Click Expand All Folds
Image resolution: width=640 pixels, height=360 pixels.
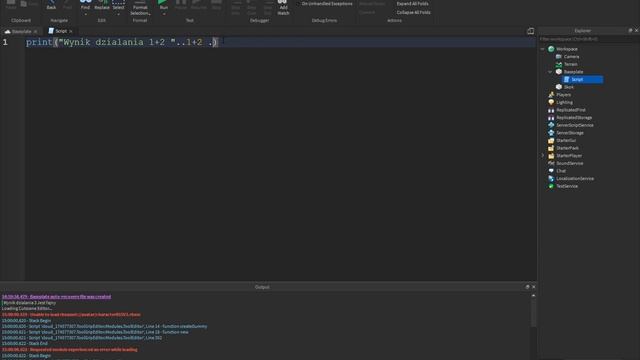[x=412, y=4]
